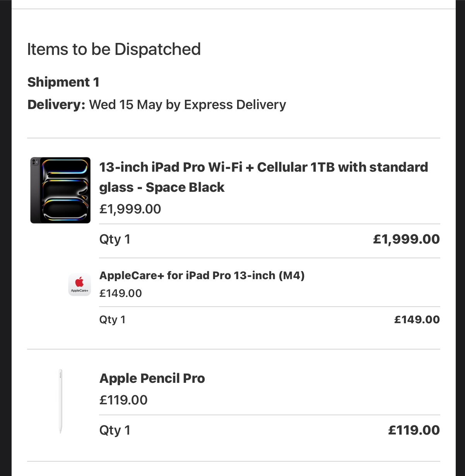
Task: Select the AppleCare+ for iPad Pro title
Action: click(x=202, y=275)
